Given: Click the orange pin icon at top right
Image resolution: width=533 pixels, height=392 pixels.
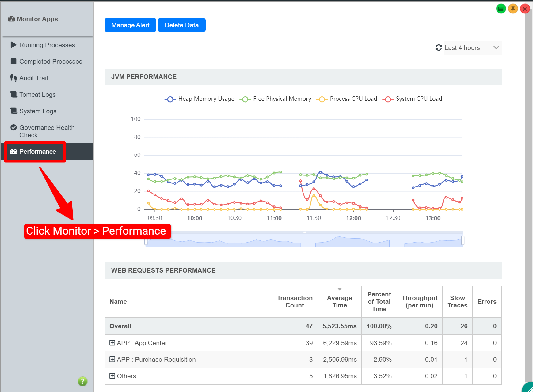Looking at the screenshot, I should pos(513,9).
